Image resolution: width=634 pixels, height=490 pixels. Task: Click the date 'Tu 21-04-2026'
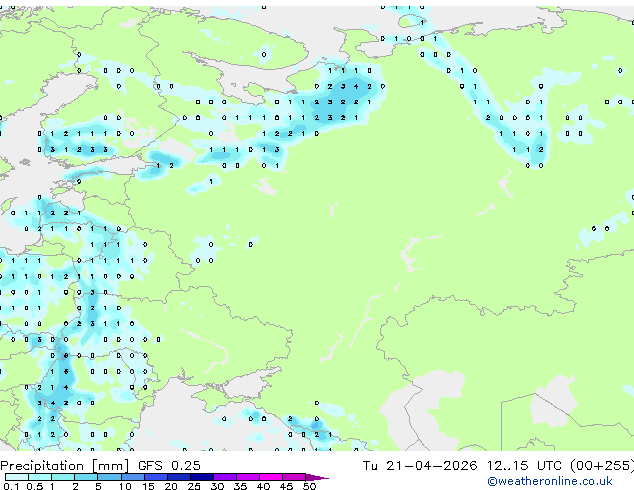click(420, 466)
